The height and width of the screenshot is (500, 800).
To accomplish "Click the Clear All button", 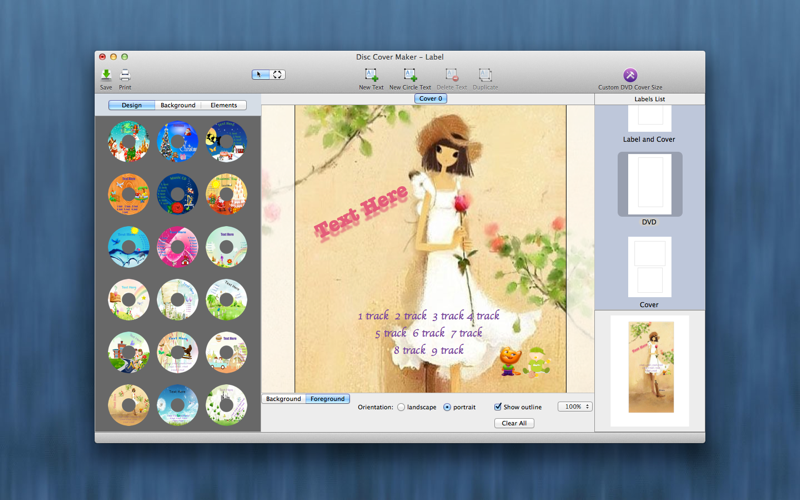I will pyautogui.click(x=514, y=423).
